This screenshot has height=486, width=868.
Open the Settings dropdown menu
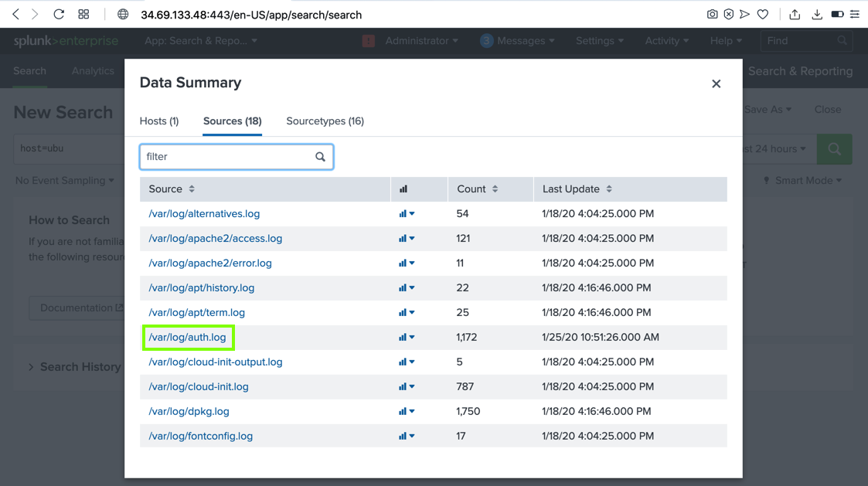(x=600, y=41)
